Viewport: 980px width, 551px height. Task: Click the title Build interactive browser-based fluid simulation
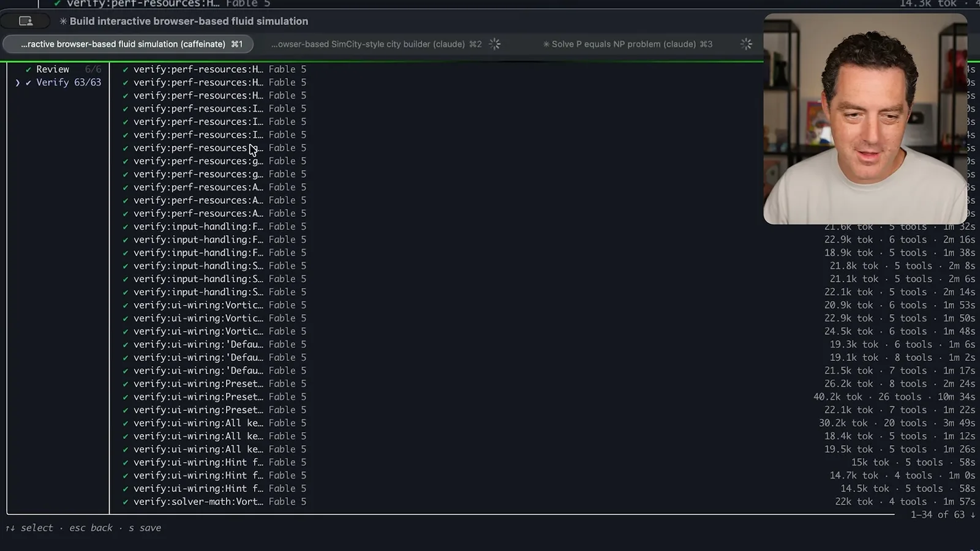click(189, 21)
